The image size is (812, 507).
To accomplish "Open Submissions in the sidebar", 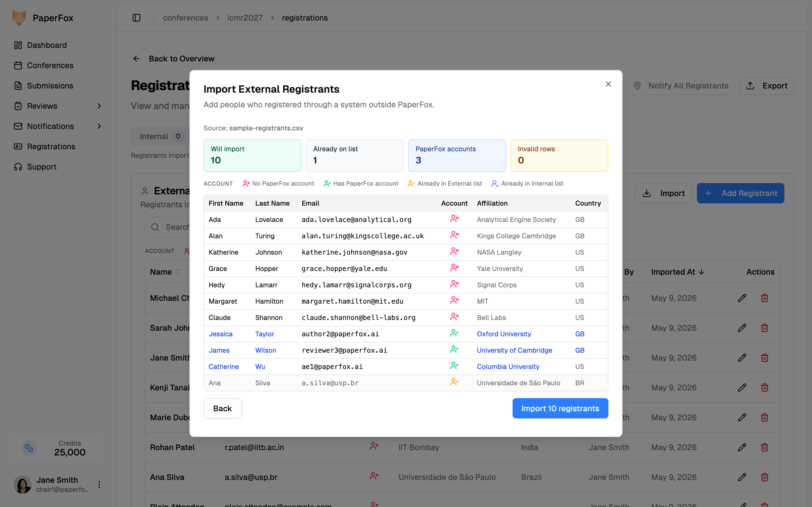I will 50,86.
